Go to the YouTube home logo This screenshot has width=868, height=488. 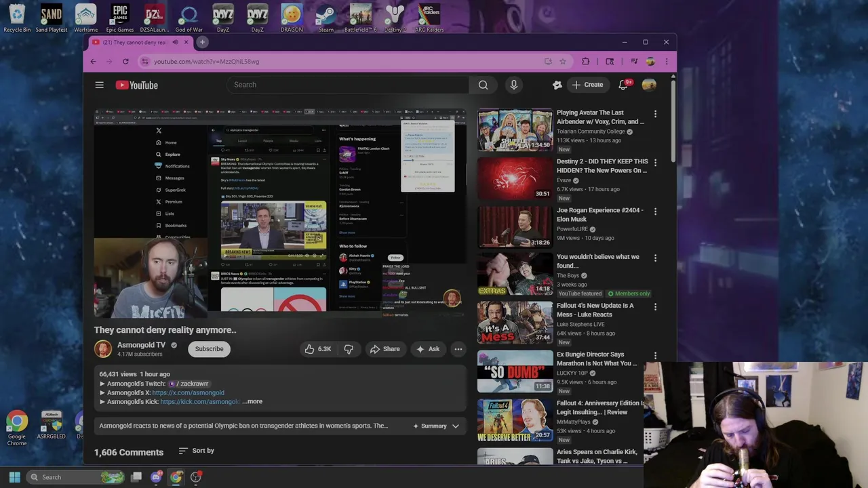136,85
